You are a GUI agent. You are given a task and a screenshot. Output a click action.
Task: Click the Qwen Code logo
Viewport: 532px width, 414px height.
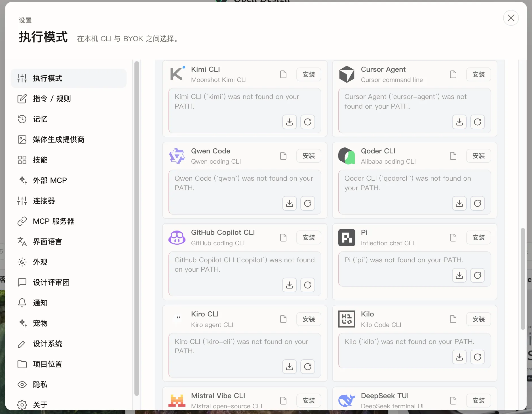click(177, 156)
